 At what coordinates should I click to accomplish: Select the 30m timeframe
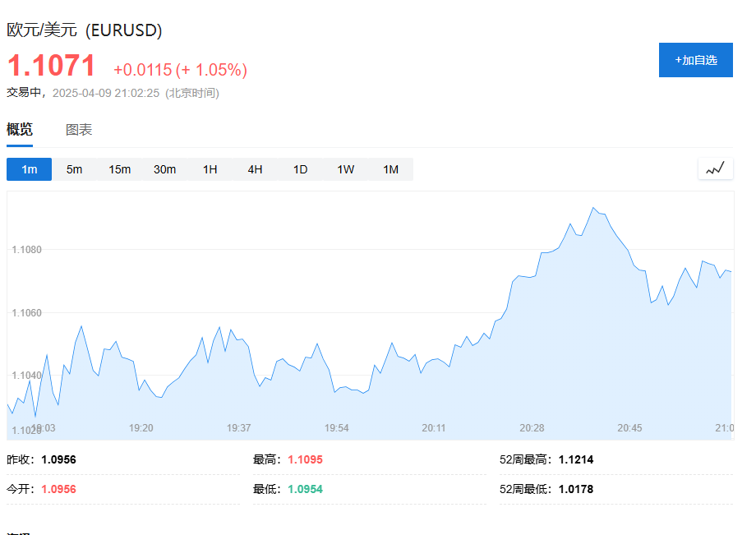tap(164, 169)
